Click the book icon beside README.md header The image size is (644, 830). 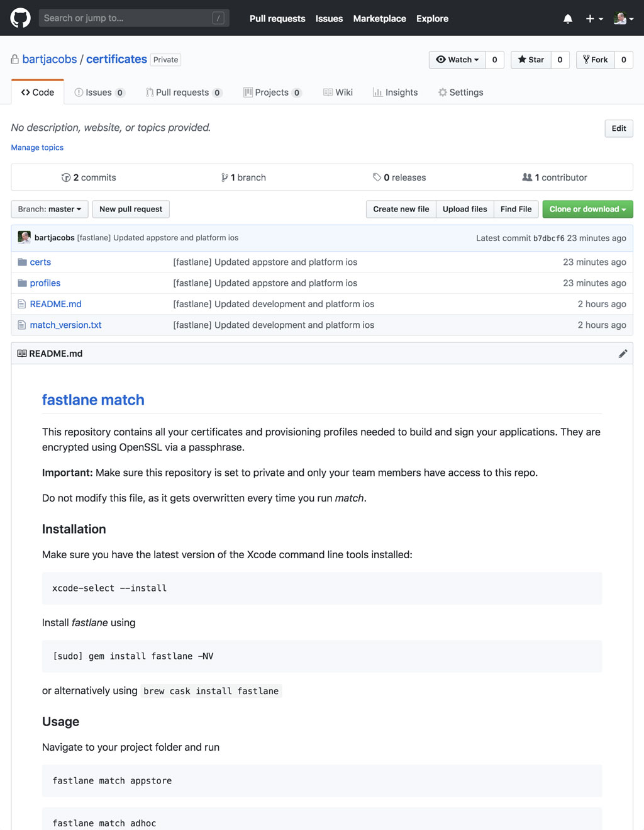(21, 353)
